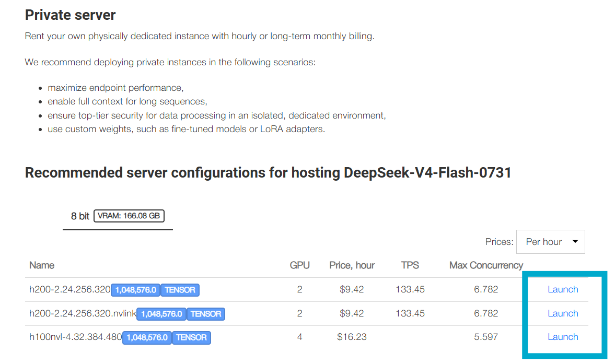This screenshot has height=364, width=615.
Task: Click the TPS column header
Action: [x=410, y=265]
